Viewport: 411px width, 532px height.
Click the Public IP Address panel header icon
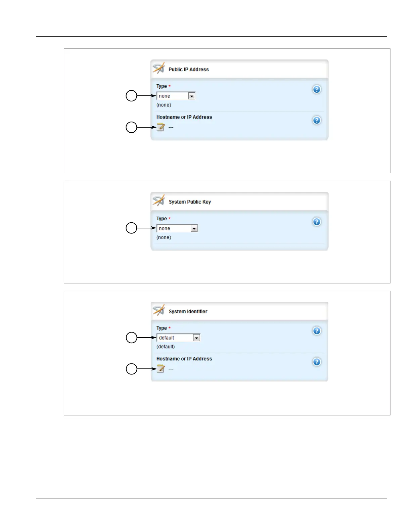pyautogui.click(x=159, y=68)
